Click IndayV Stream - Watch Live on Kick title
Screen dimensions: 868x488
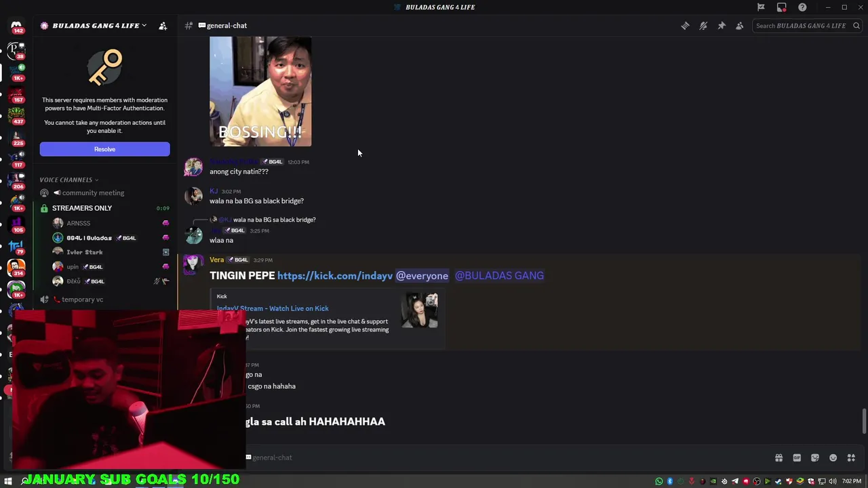coord(273,308)
